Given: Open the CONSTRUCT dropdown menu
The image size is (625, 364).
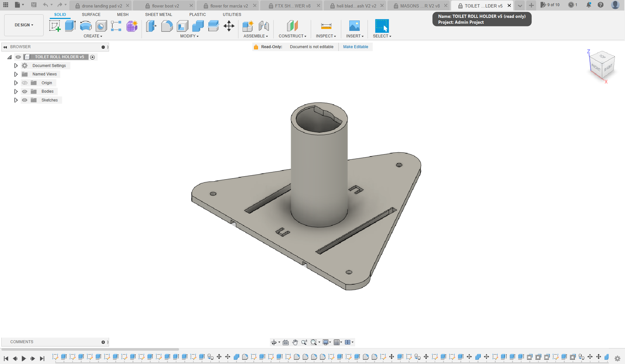Looking at the screenshot, I should tap(292, 36).
